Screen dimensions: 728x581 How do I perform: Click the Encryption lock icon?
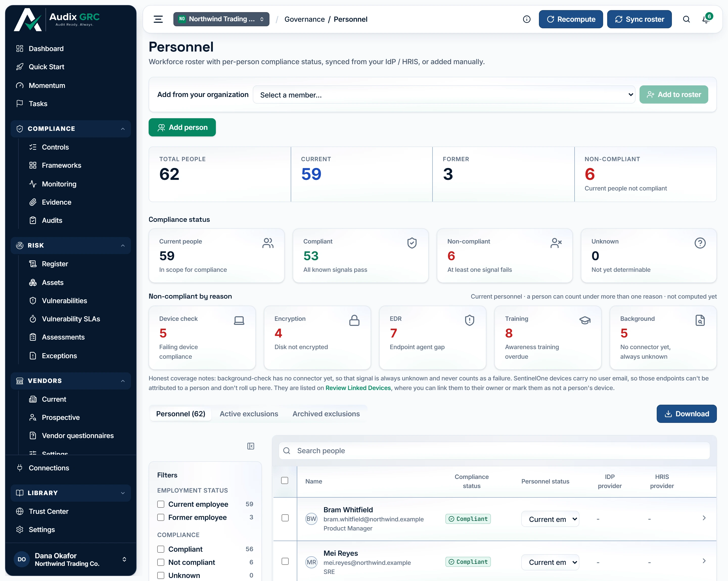click(x=354, y=320)
